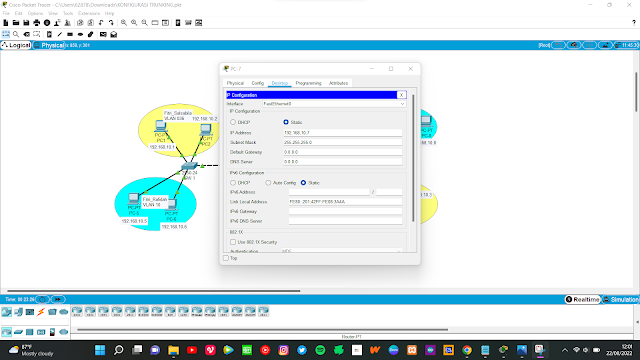Viewport: 640px width, 360px height.
Task: Open the Interface FastEthernet0 dropdown
Action: [334, 104]
